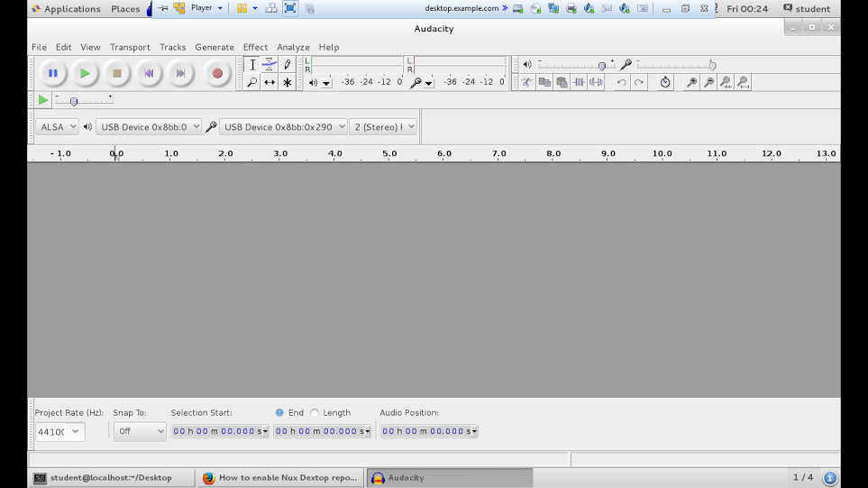This screenshot has width=868, height=488.
Task: Click the Stop button
Action: click(x=117, y=73)
